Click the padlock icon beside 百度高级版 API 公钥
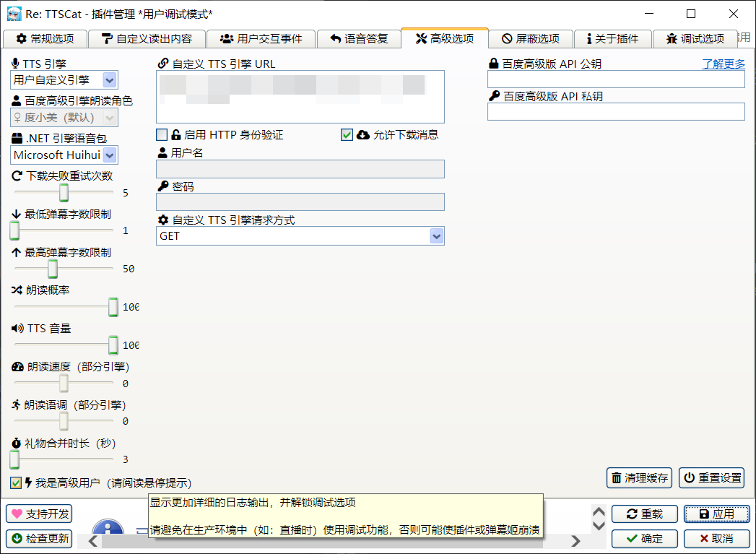This screenshot has height=554, width=756. pos(494,63)
